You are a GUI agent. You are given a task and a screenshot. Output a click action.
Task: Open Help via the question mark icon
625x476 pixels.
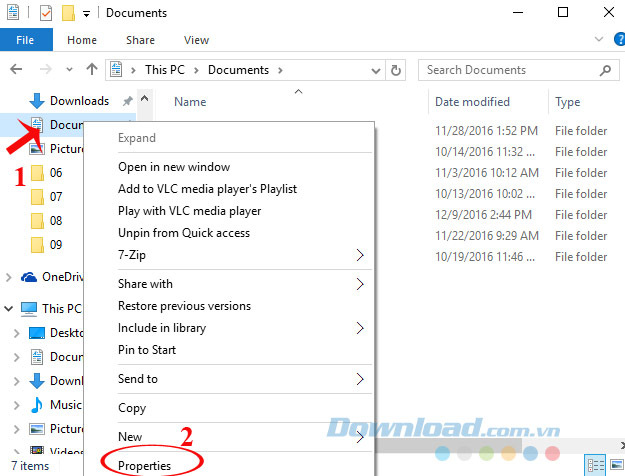[x=620, y=39]
